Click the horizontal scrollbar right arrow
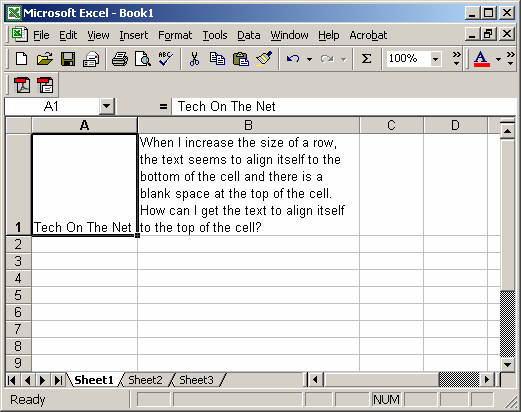The height and width of the screenshot is (412, 521). tap(487, 380)
